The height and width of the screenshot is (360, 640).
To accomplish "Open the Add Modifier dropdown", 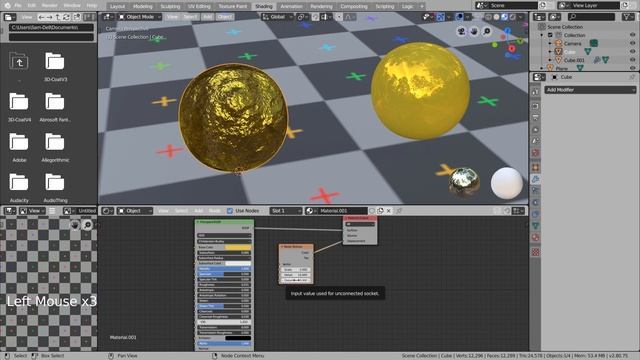I will tap(590, 90).
